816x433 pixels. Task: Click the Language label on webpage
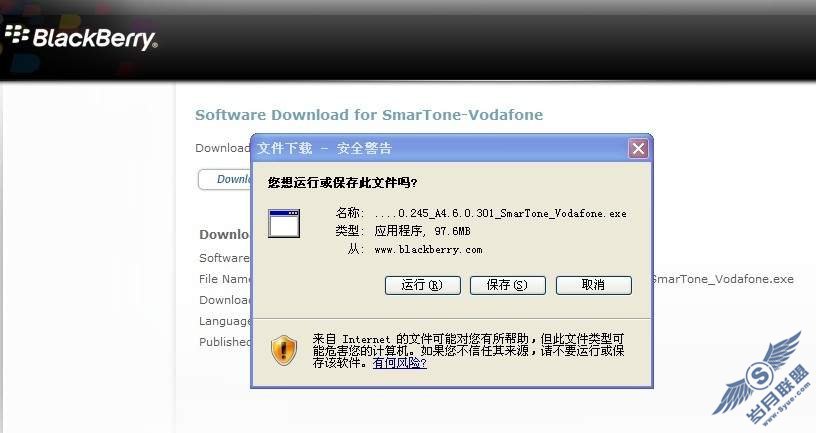click(225, 321)
